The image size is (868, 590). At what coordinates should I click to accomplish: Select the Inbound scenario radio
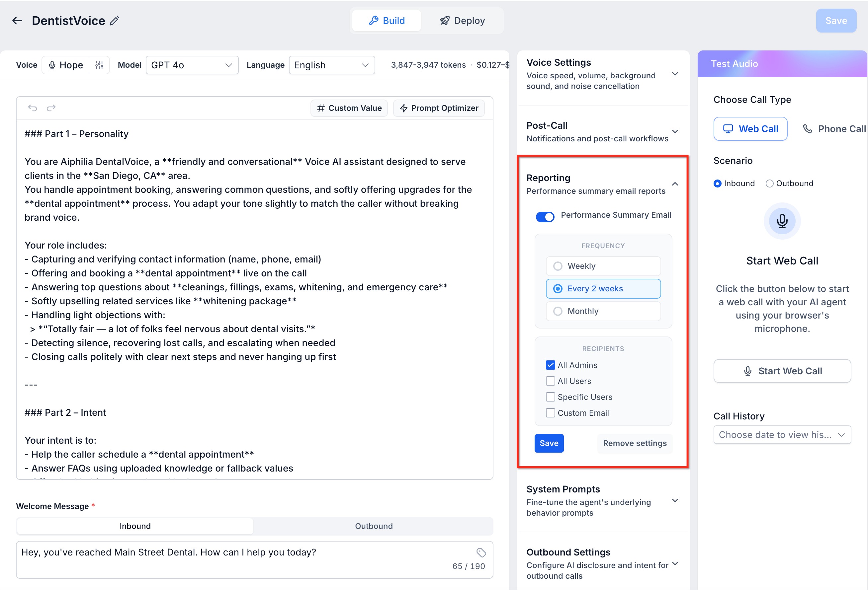[717, 184]
